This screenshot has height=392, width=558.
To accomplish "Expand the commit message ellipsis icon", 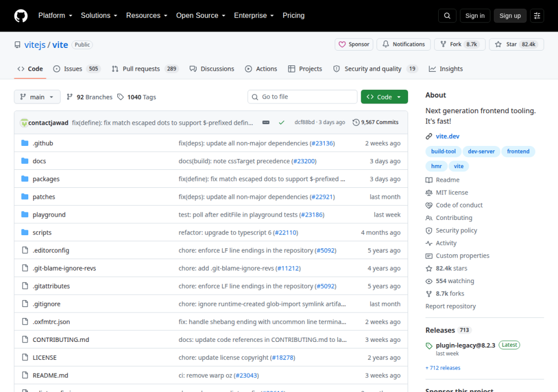I will 266,122.
